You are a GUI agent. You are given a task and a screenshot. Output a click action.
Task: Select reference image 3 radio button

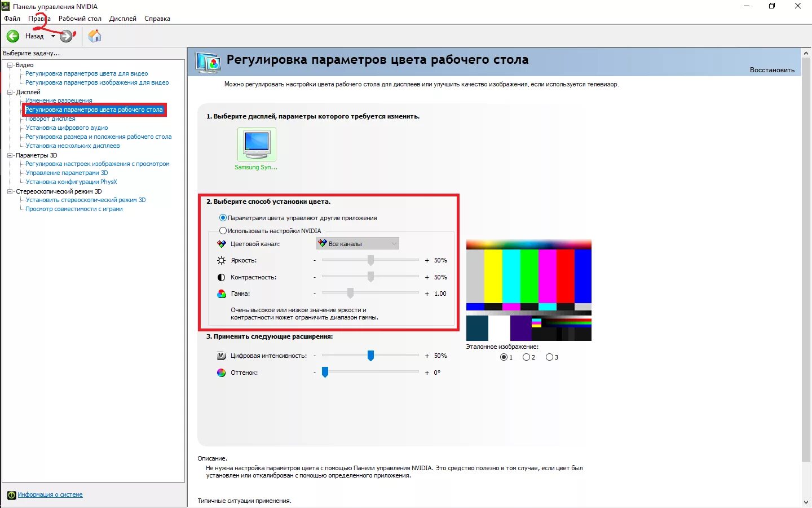549,357
